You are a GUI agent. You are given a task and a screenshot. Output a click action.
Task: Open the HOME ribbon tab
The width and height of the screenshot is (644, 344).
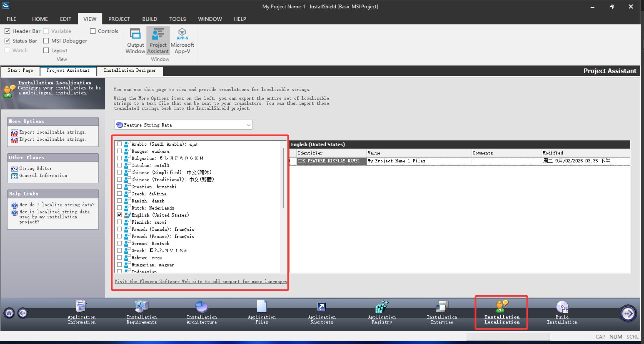point(40,19)
